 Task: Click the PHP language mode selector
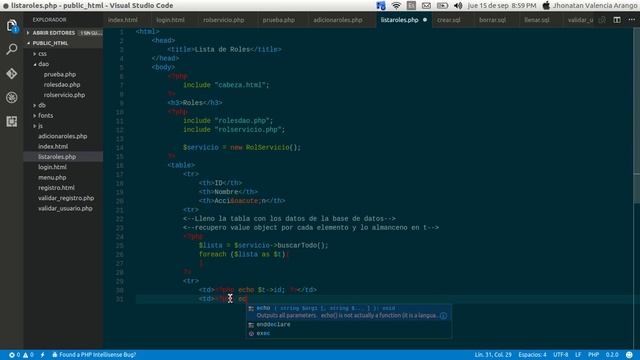[x=593, y=355]
